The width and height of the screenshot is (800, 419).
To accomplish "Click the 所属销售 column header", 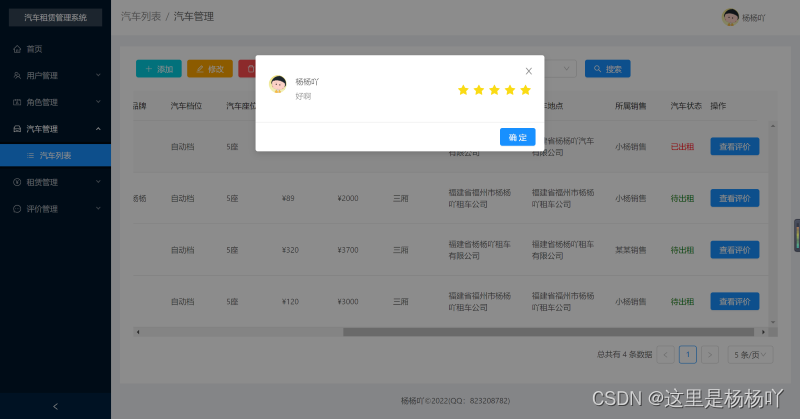I will [631, 106].
